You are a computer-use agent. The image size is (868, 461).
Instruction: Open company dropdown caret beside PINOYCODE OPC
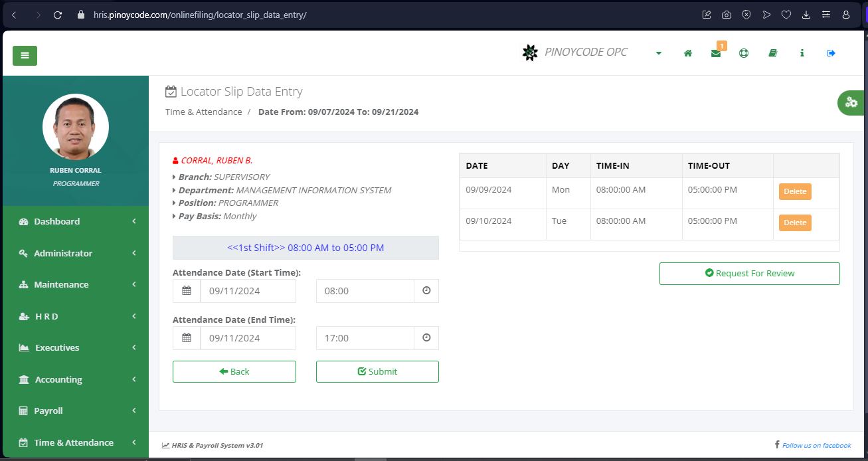pyautogui.click(x=659, y=53)
